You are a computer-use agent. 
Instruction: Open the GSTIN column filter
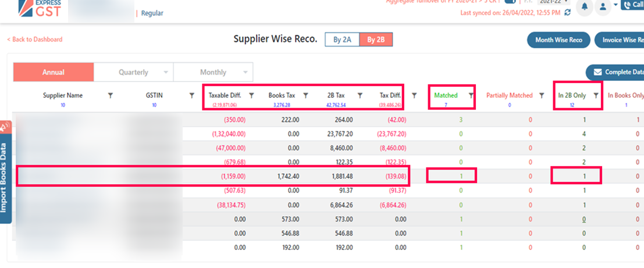tap(192, 95)
